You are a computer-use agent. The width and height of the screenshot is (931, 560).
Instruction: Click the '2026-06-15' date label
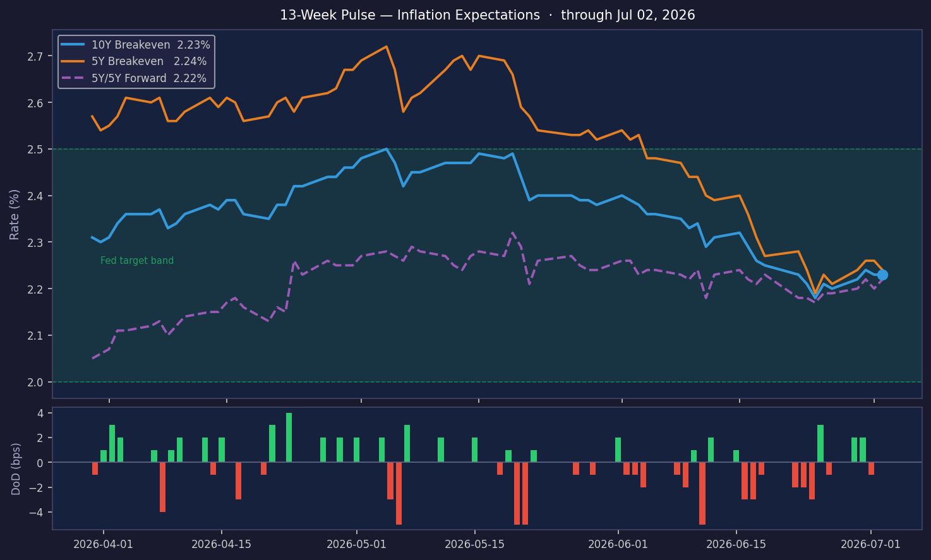click(x=736, y=544)
